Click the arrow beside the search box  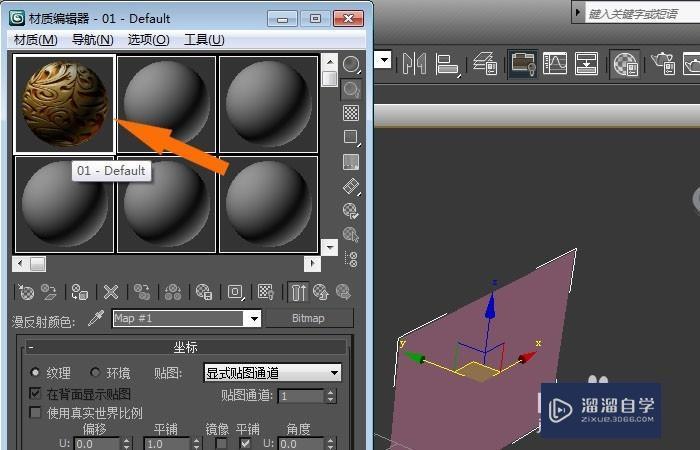(x=578, y=12)
